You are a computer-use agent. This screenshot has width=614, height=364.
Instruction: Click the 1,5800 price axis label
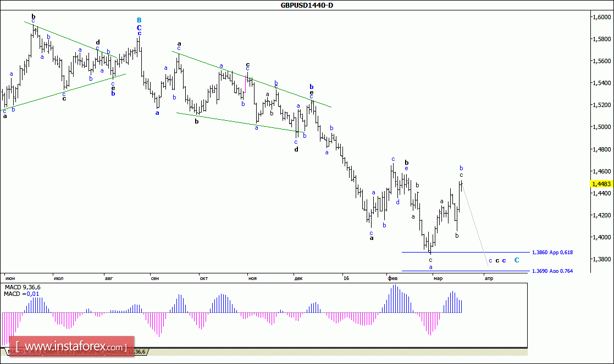(x=601, y=39)
